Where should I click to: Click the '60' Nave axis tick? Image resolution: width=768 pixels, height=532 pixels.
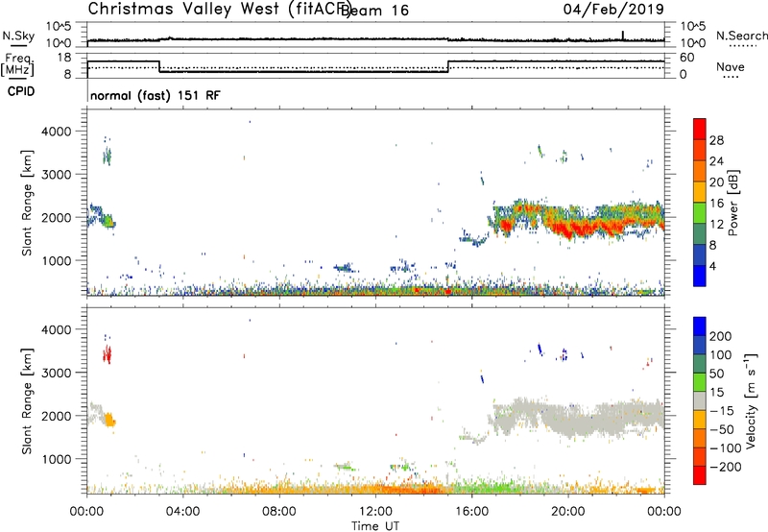click(686, 58)
